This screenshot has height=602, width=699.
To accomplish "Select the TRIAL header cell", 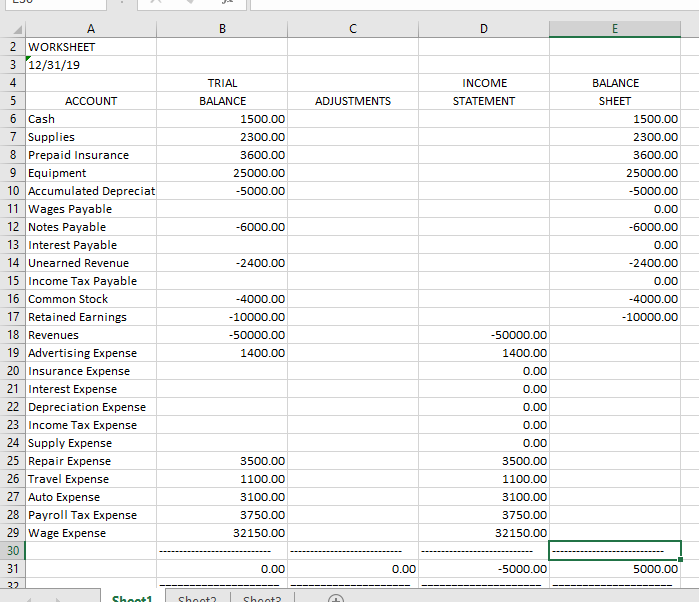I will point(222,83).
